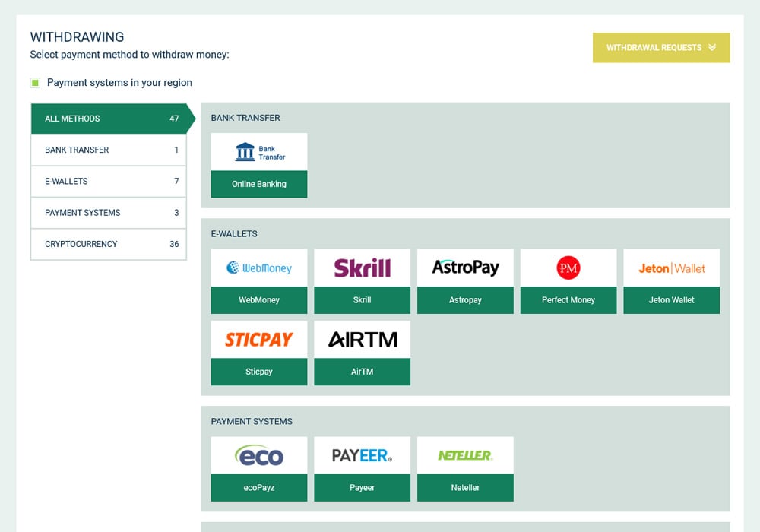This screenshot has height=532, width=760.
Task: Show the E-Wallets category
Action: [109, 181]
